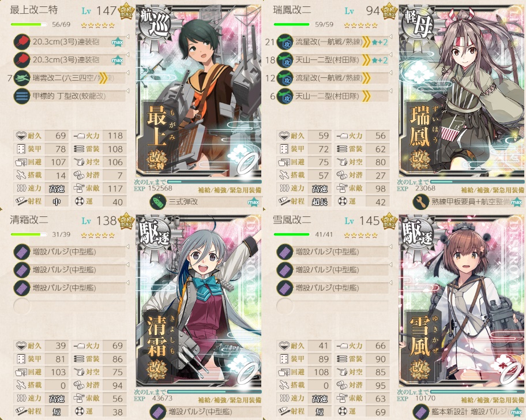Image resolution: width=526 pixels, height=420 pixels.
Task: Click Yukikaze's 艦本新設計 増設バルジ extra slot icon
Action: pyautogui.click(x=421, y=411)
